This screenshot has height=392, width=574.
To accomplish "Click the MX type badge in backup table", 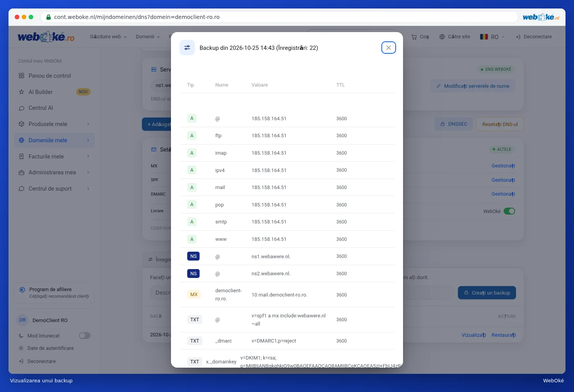I will [x=194, y=295].
